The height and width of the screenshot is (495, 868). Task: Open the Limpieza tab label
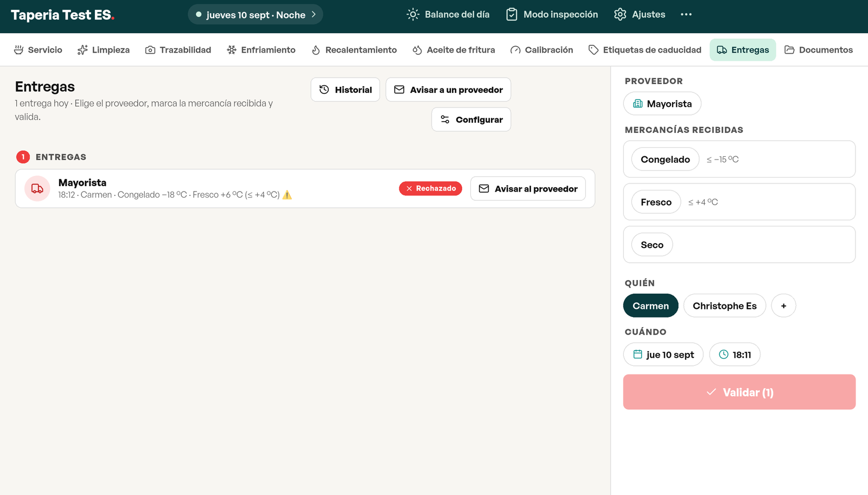tap(111, 50)
